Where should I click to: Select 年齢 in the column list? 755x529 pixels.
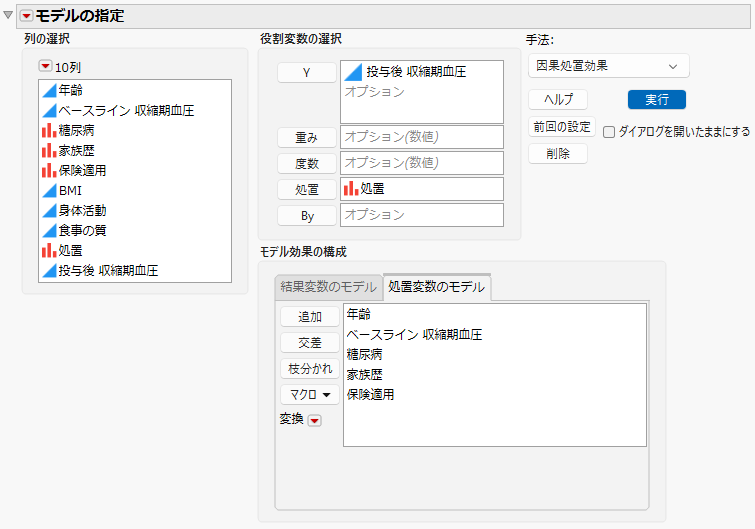70,90
